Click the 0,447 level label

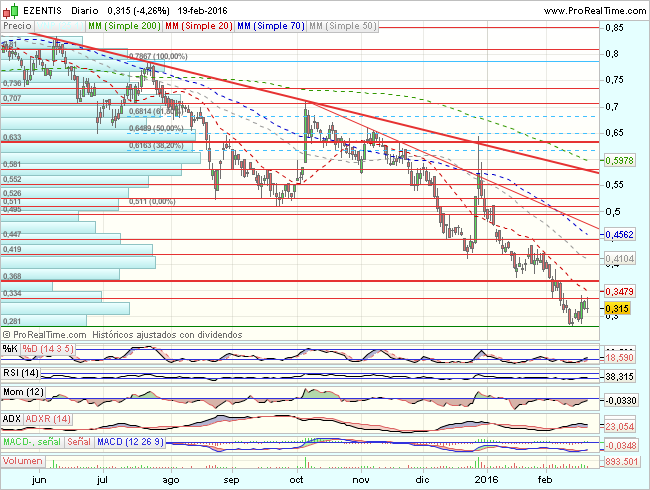click(12, 234)
